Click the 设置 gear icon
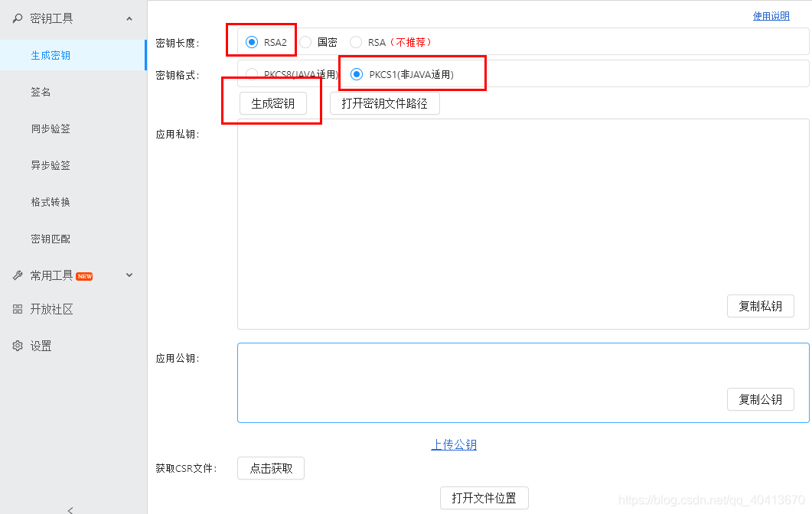Viewport: 812px width, 514px height. pyautogui.click(x=18, y=346)
